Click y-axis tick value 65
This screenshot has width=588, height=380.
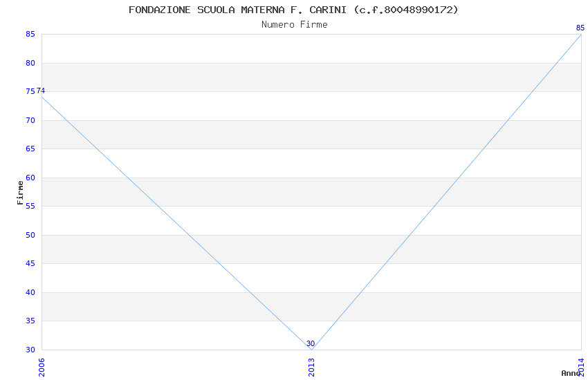tap(30, 149)
